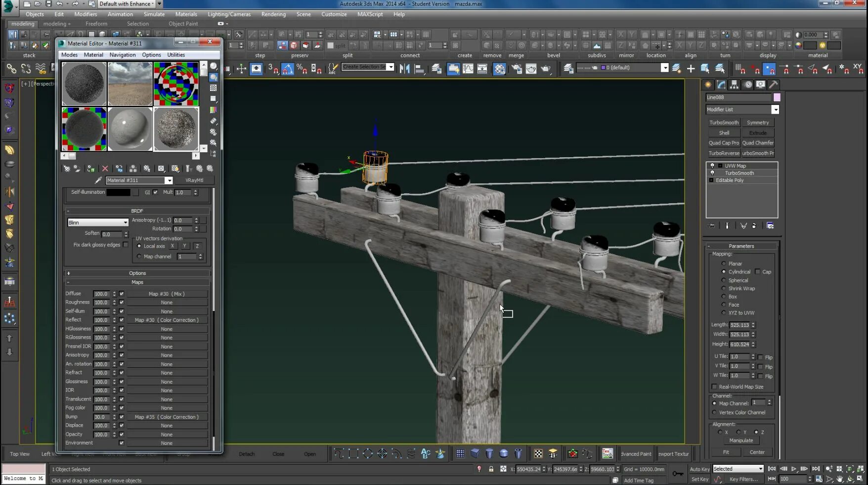The image size is (868, 485).
Task: Click Make Unique icon under modifier stack
Action: pyautogui.click(x=743, y=226)
